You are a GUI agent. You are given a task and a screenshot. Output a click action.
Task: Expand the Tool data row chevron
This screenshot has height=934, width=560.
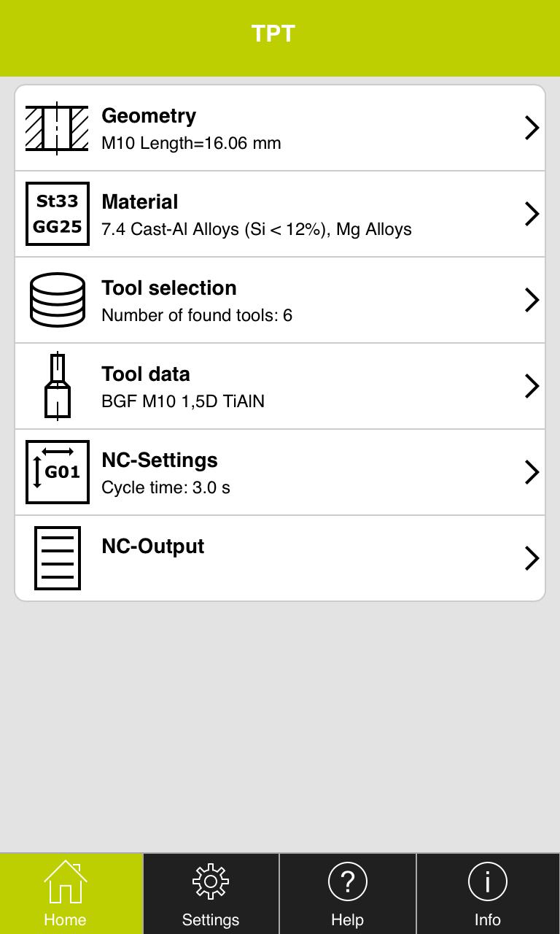(x=532, y=386)
